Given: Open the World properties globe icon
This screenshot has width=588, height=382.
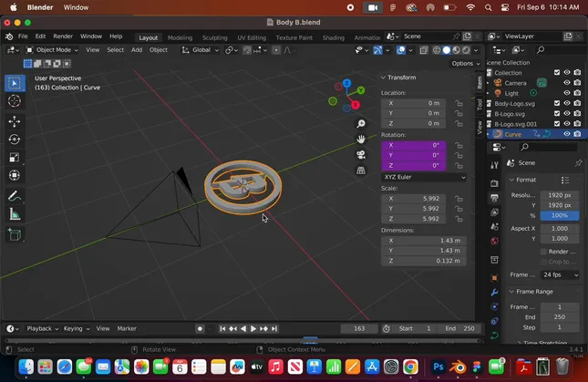Looking at the screenshot, I should click(x=494, y=241).
